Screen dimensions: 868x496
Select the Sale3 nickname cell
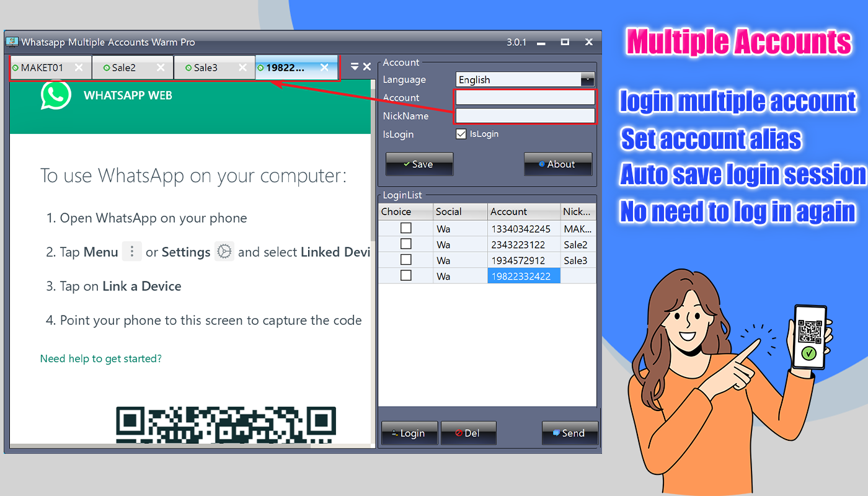[578, 260]
